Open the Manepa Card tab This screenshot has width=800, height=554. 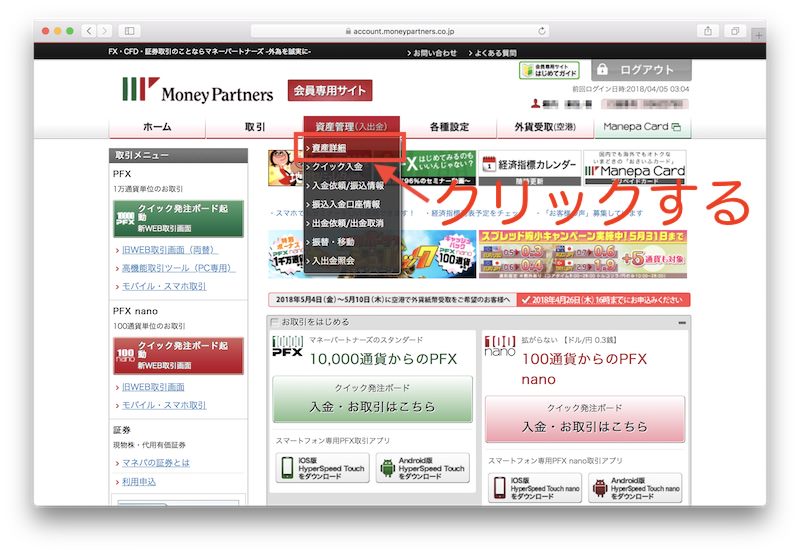[642, 127]
